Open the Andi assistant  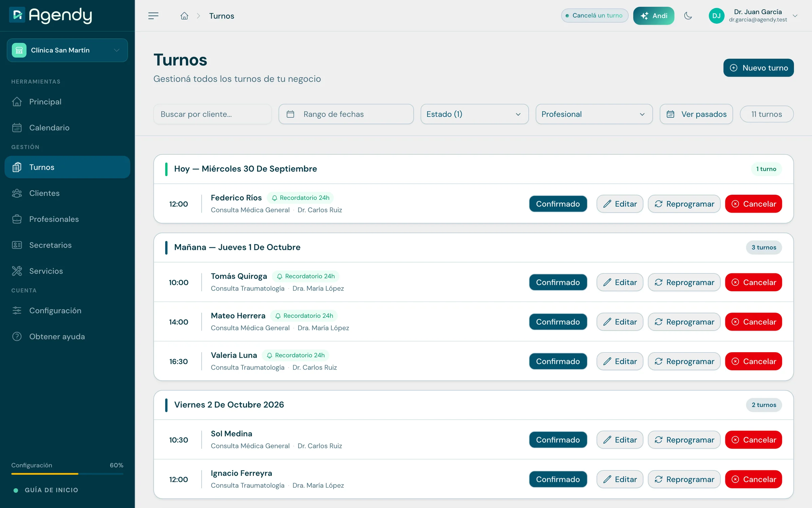[x=653, y=16]
